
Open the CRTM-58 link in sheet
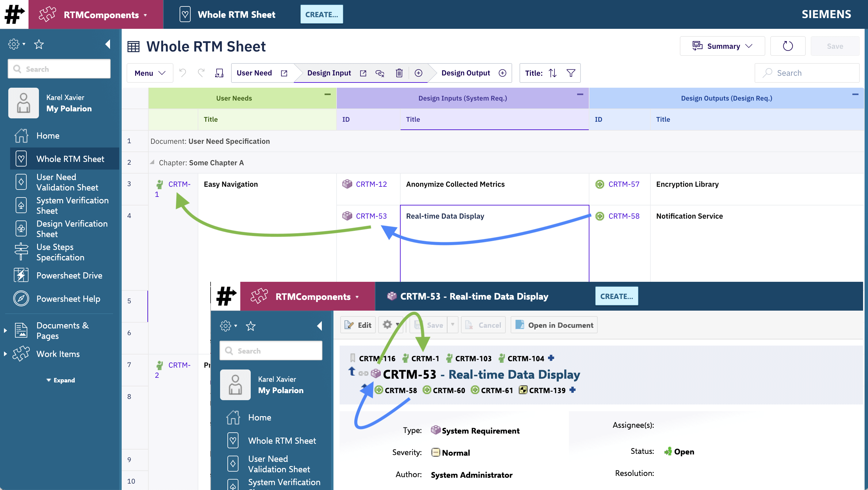[624, 216]
